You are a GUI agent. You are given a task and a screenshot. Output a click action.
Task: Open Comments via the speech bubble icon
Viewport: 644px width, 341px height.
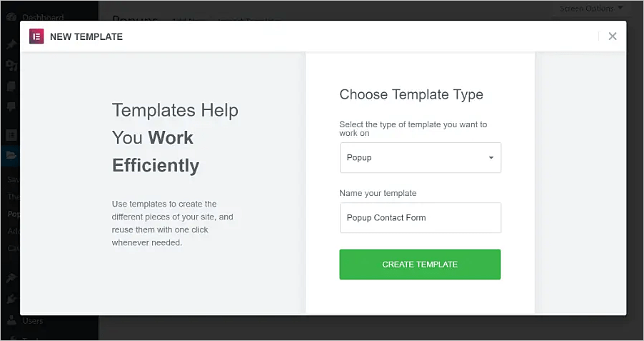pos(11,107)
